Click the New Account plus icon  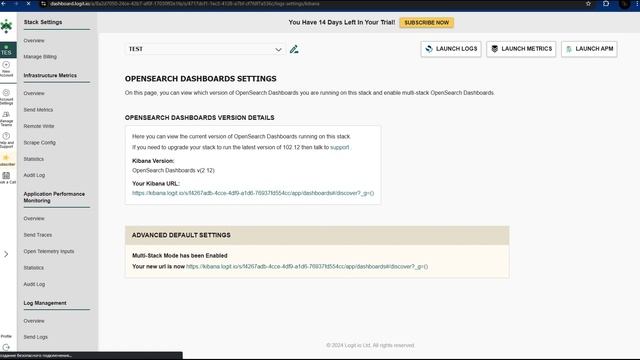point(6,65)
